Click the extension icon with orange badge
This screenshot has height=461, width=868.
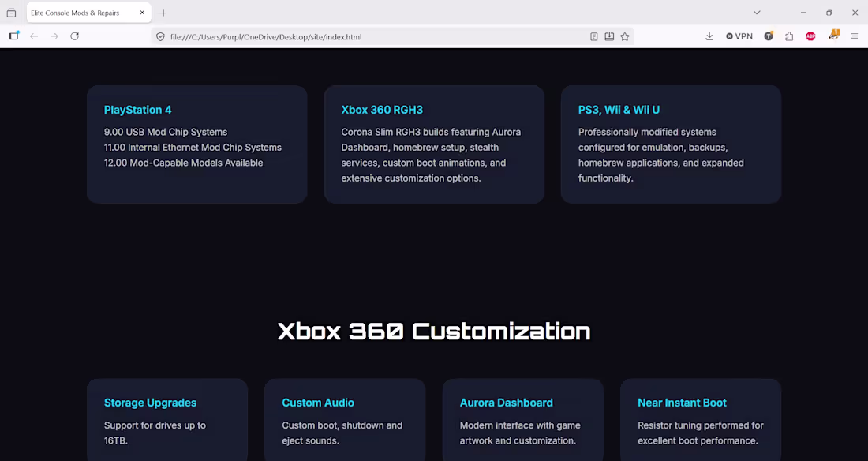[834, 36]
